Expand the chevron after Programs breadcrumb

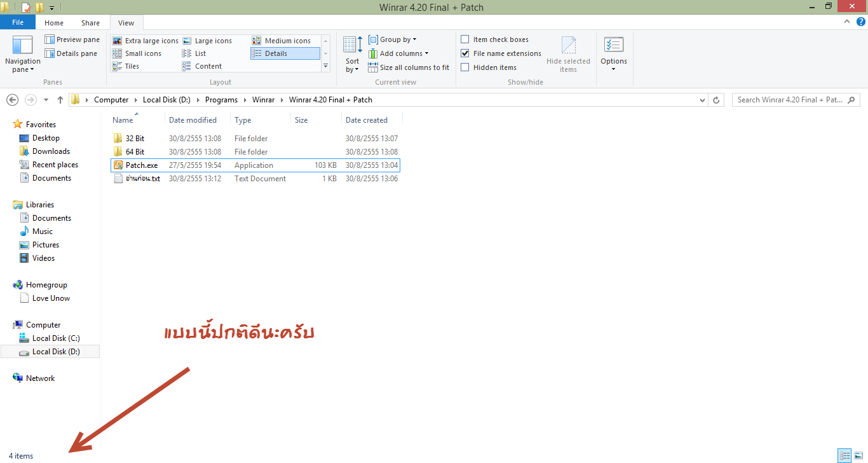click(245, 100)
